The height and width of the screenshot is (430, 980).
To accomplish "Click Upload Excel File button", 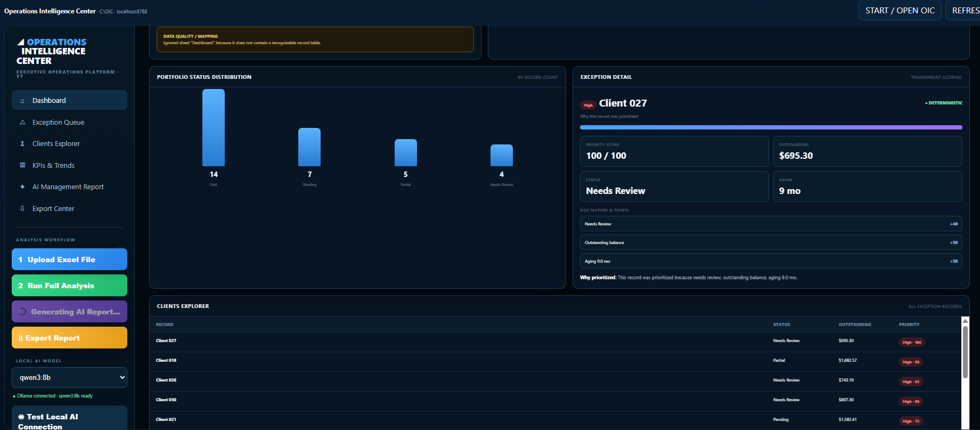I will coord(69,259).
